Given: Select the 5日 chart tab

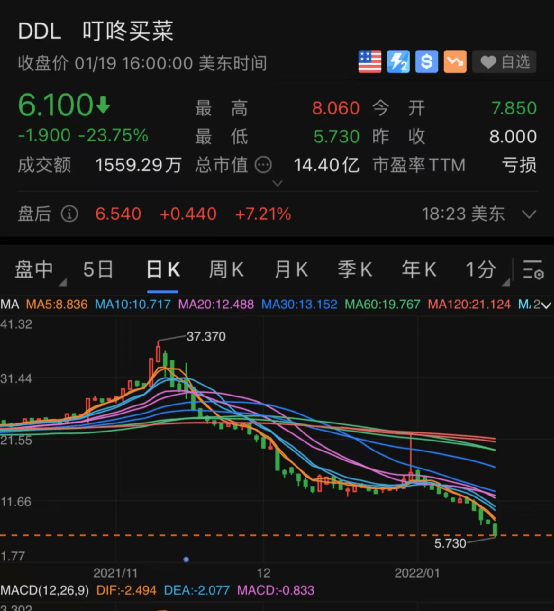Looking at the screenshot, I should [98, 270].
